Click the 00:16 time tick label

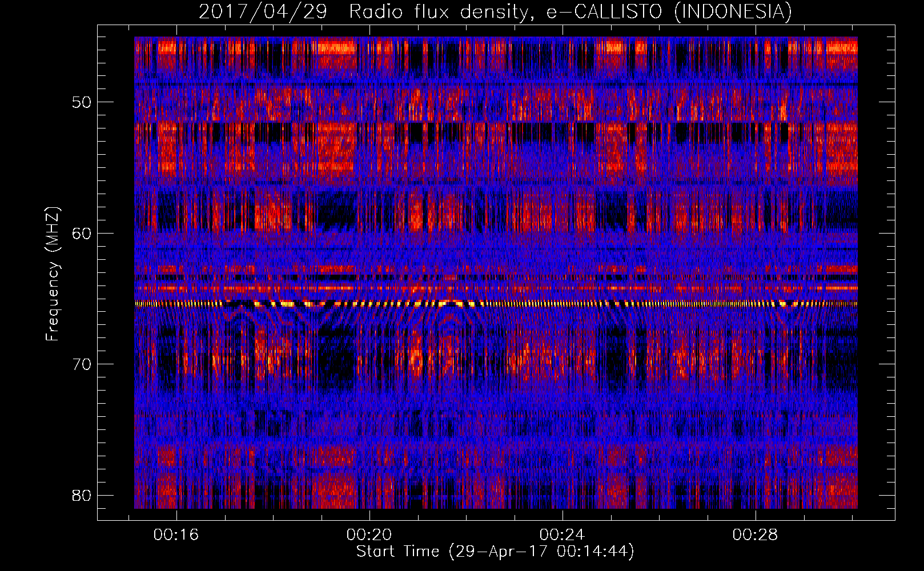point(176,534)
